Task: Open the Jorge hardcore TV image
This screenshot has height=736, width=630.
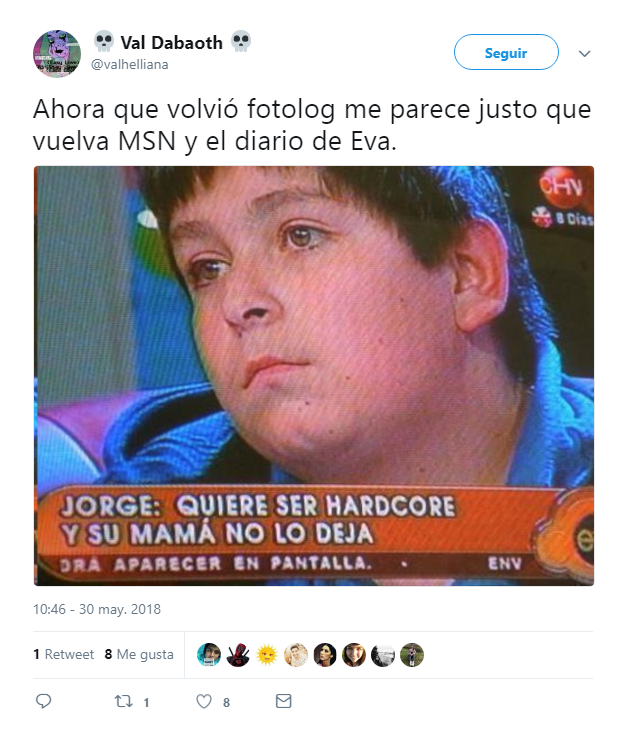Action: point(314,376)
